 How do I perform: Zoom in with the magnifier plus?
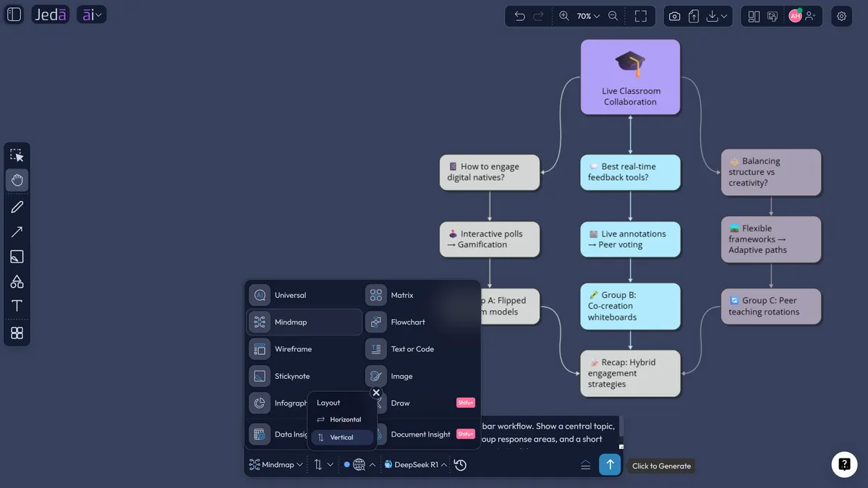[x=564, y=16]
